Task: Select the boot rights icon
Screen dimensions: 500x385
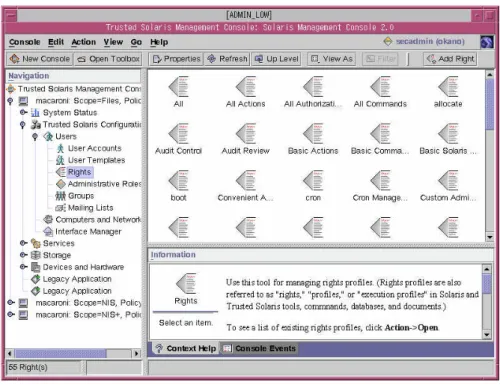Action: [179, 181]
